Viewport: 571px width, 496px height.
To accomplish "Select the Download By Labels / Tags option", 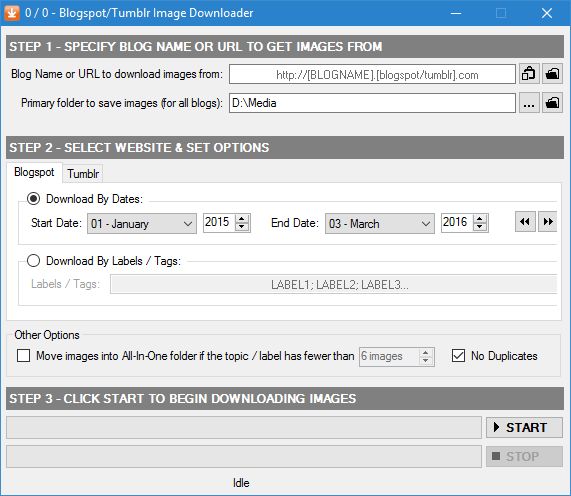I will coord(34,261).
